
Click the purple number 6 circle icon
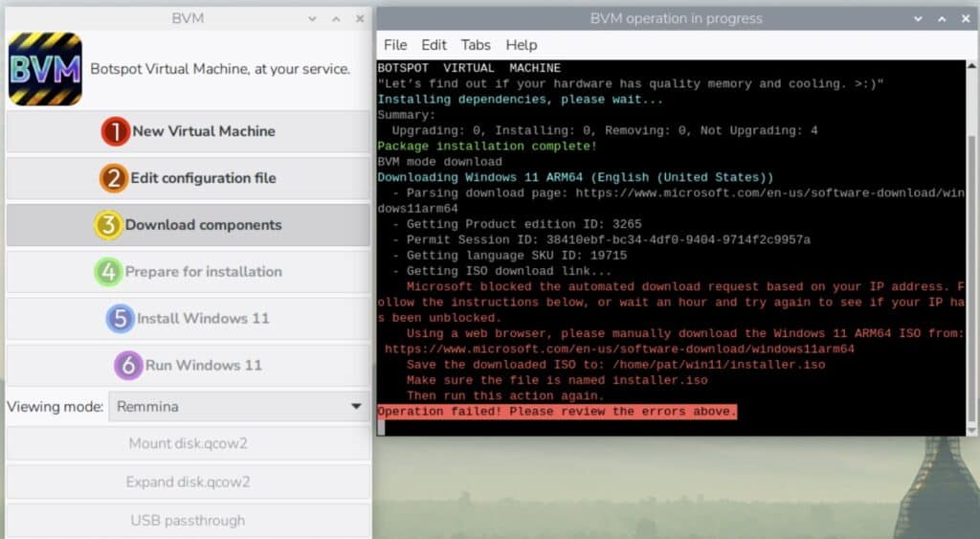tap(127, 365)
